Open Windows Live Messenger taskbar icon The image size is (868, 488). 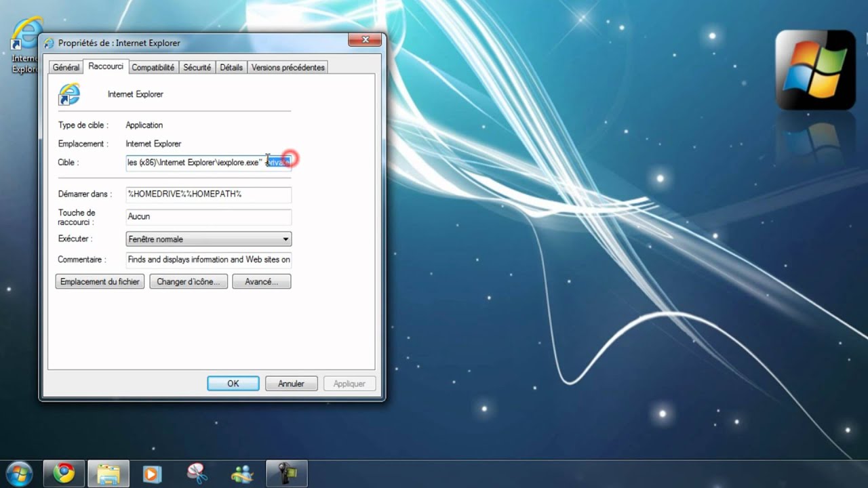pos(242,472)
